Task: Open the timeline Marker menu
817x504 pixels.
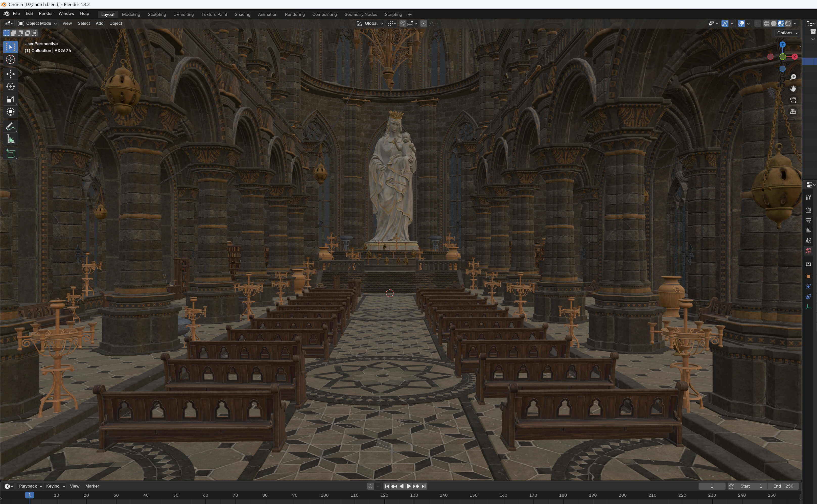Action: (92, 486)
